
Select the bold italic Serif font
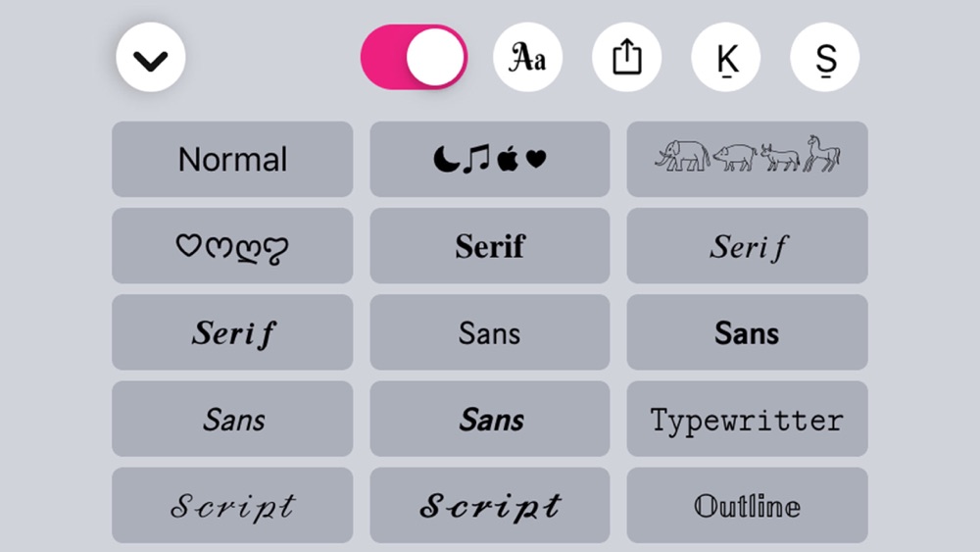point(232,332)
